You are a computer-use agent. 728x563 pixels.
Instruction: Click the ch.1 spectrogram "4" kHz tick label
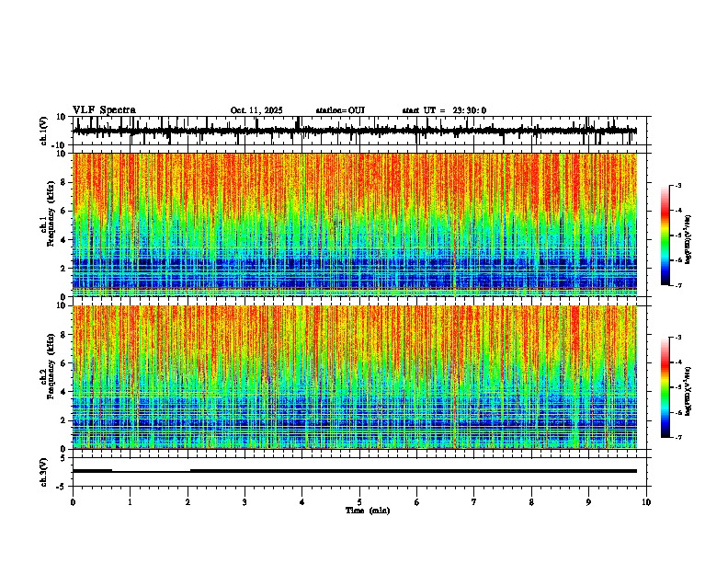[63, 240]
